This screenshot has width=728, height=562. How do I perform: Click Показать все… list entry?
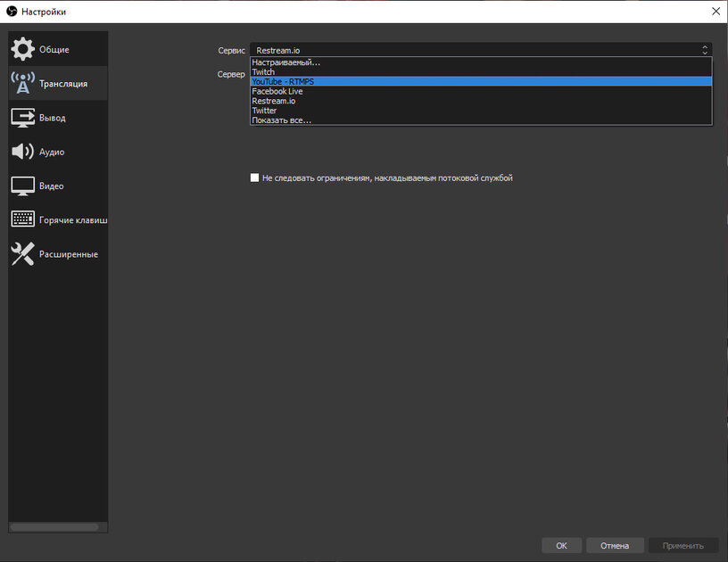481,120
